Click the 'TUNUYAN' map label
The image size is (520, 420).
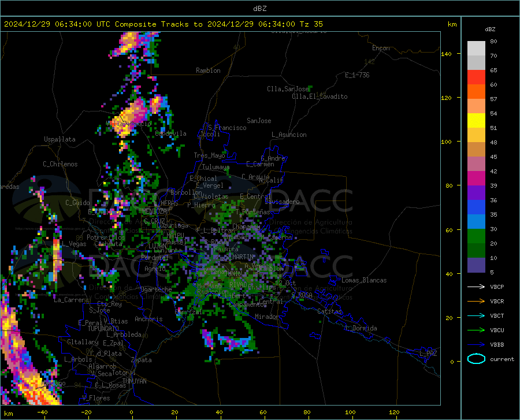[134, 381]
